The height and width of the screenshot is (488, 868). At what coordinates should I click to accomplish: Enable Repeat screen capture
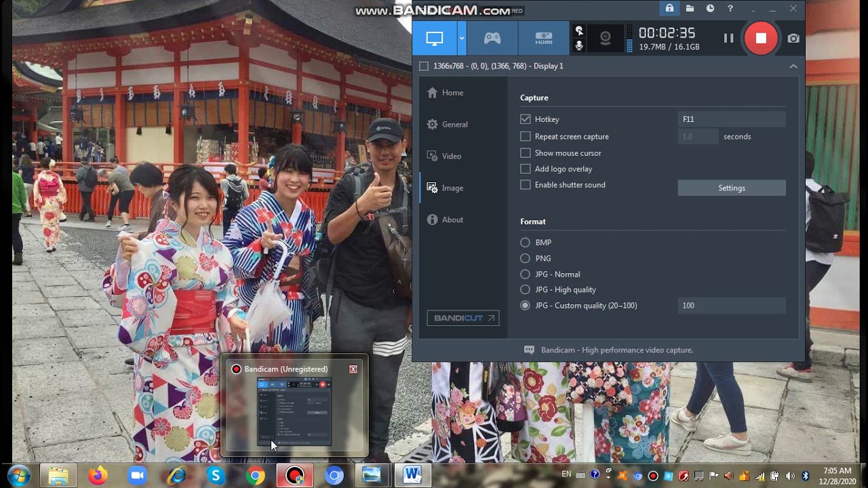tap(526, 136)
